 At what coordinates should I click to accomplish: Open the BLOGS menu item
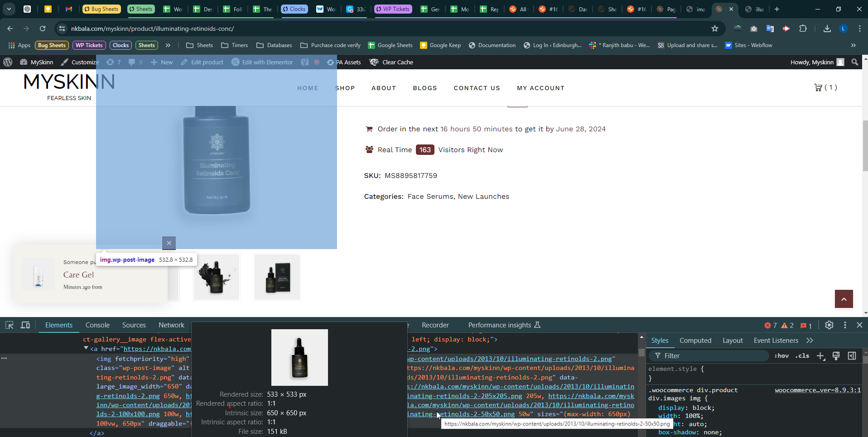[x=425, y=88]
